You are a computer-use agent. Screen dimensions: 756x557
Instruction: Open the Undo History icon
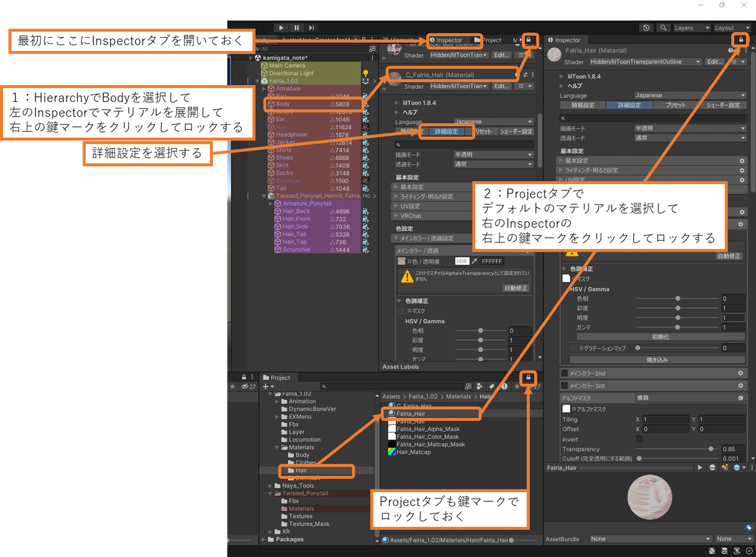click(x=647, y=28)
